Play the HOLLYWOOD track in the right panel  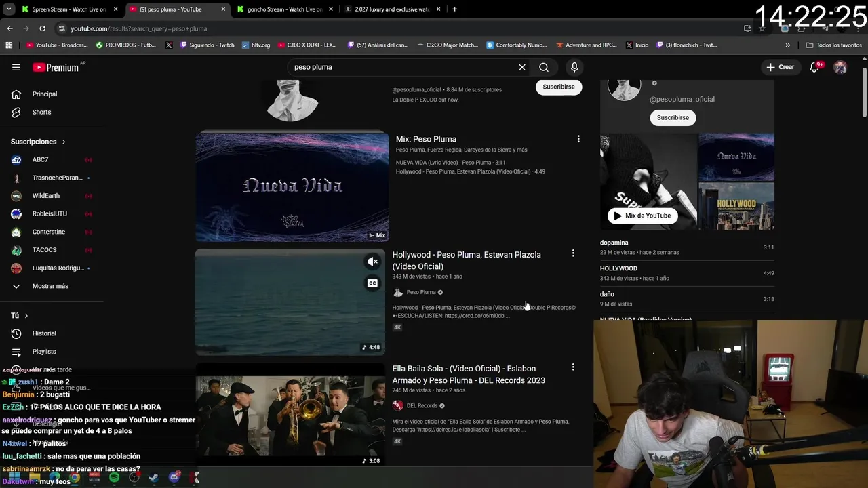687,273
